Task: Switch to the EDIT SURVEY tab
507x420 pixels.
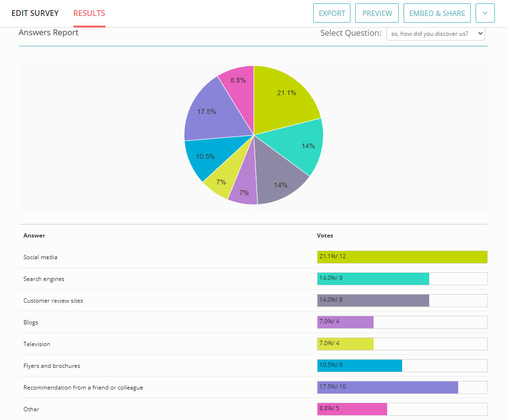Action: tap(35, 13)
